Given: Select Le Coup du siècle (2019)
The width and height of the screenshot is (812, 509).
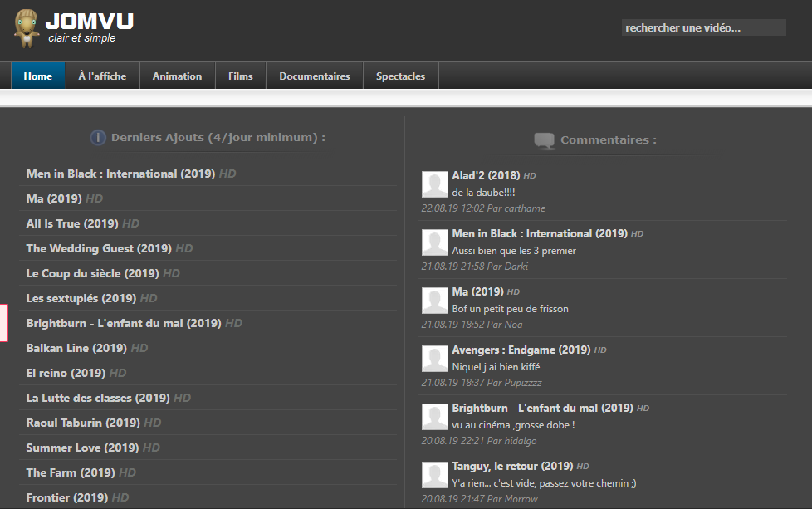Looking at the screenshot, I should pyautogui.click(x=93, y=273).
